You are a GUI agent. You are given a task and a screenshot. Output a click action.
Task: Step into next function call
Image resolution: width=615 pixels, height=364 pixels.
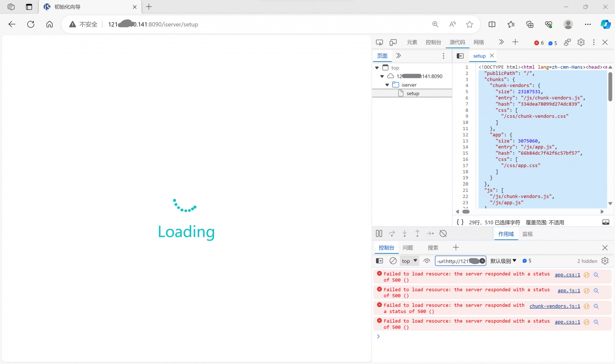[405, 233]
